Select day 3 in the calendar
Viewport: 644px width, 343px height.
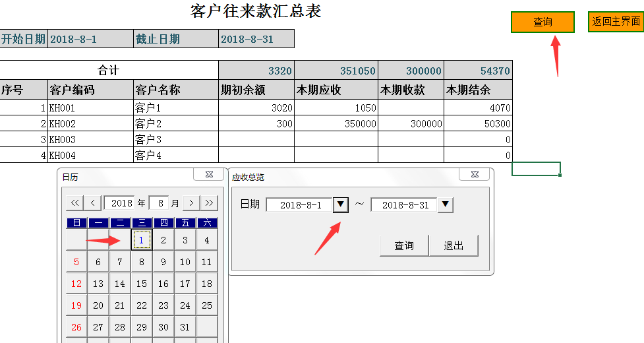point(185,240)
